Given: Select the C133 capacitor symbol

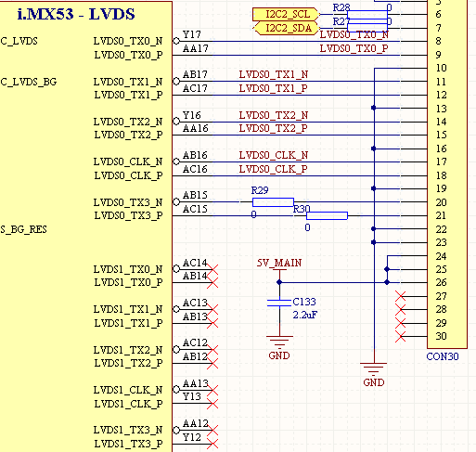Looking at the screenshot, I should (x=279, y=303).
